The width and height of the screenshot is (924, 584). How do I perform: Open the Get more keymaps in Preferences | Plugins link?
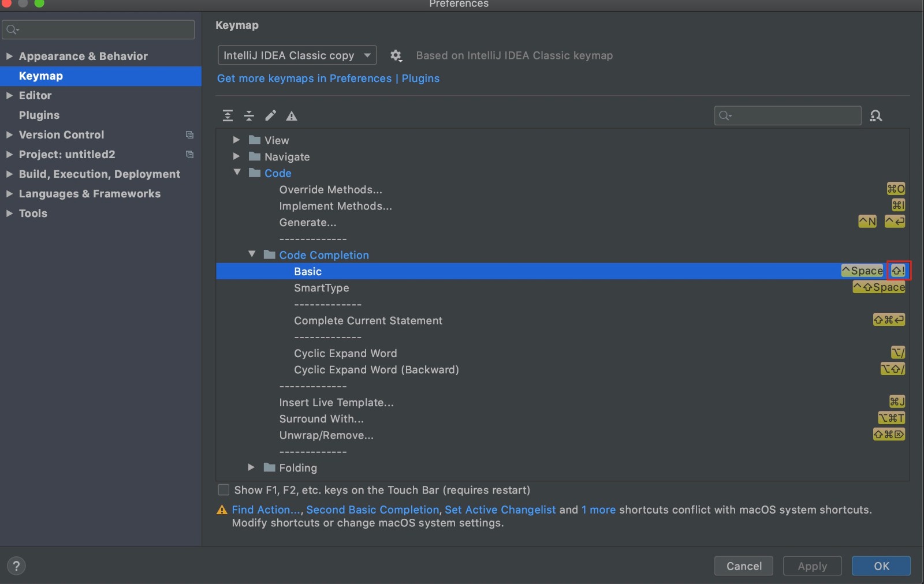328,78
